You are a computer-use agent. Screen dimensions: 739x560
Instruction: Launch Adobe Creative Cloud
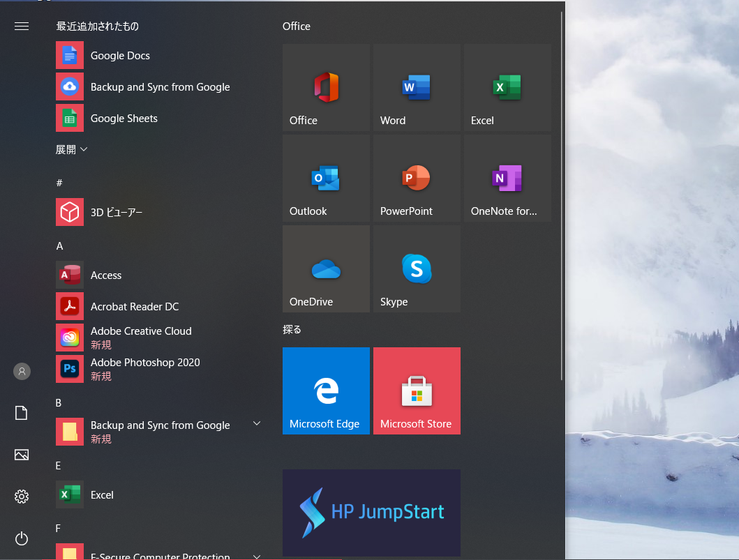tap(159, 338)
